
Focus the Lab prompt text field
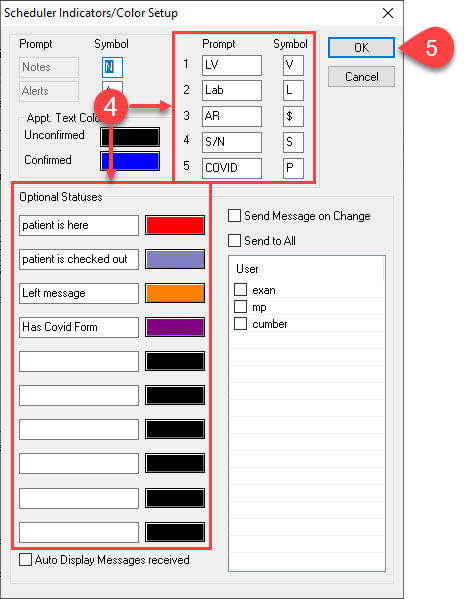coord(232,91)
